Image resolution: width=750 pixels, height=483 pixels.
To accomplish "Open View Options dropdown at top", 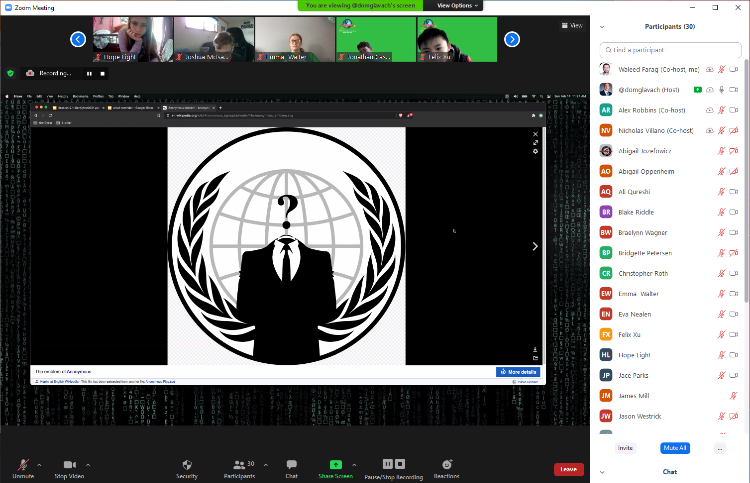I will [x=457, y=5].
